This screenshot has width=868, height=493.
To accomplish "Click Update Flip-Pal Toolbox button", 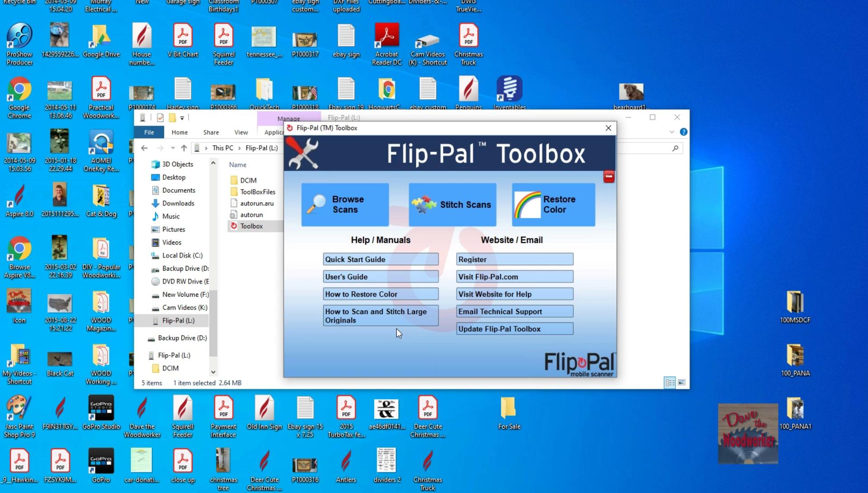I will (514, 329).
